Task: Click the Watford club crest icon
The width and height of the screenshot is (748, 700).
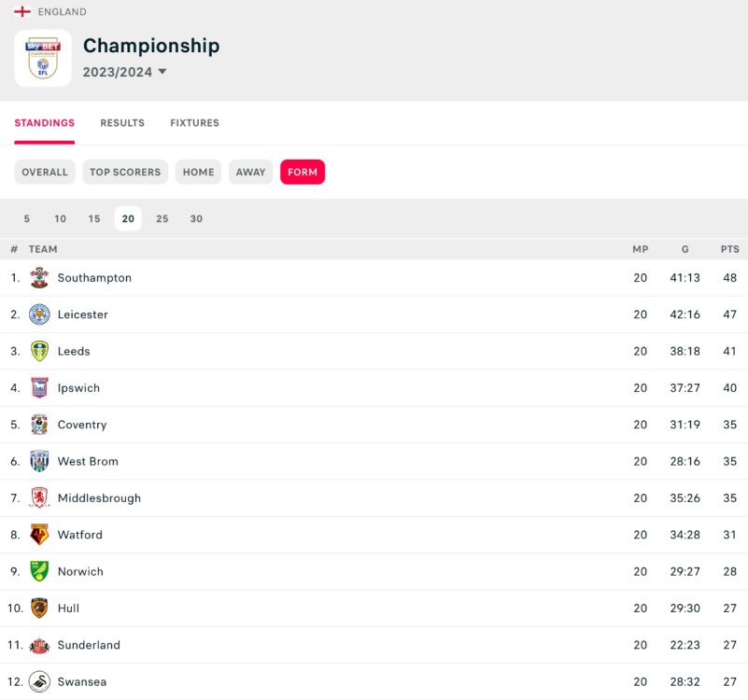Action: coord(39,535)
